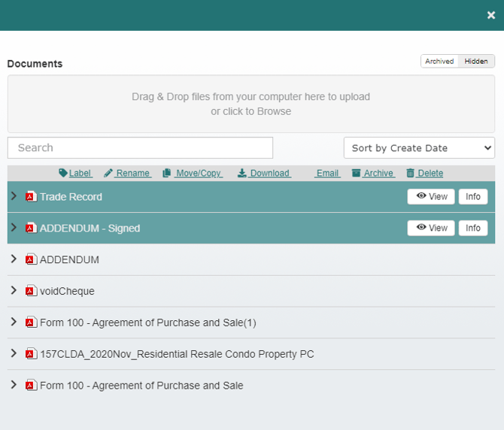Screen dimensions: 504x430
Task: Click the Rename pencil action
Action: pos(127,173)
